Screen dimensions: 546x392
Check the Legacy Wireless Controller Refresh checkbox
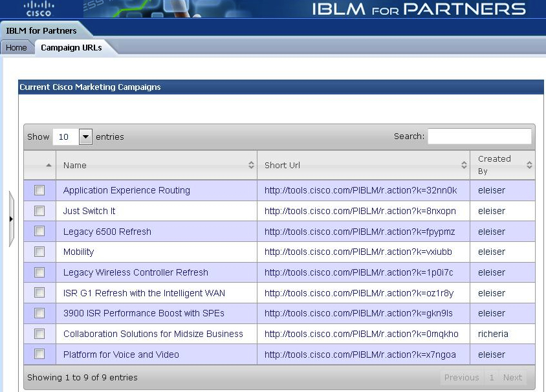[39, 272]
